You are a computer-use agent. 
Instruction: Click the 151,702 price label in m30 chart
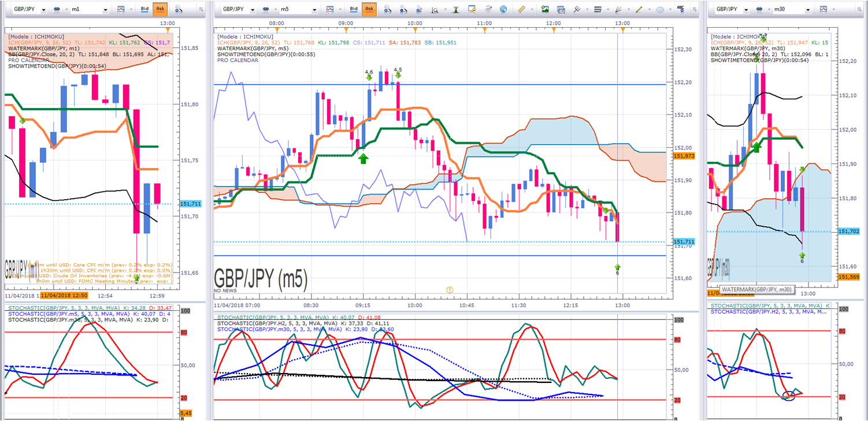[x=849, y=231]
